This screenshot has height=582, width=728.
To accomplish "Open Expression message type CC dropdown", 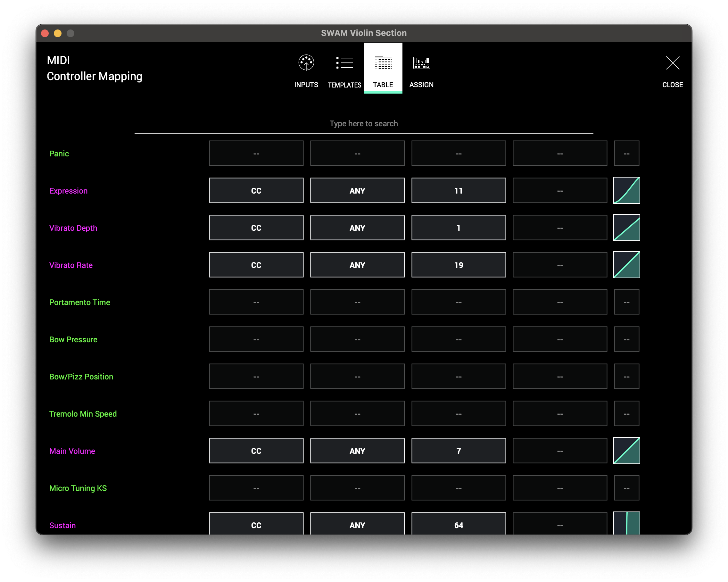I will [x=256, y=190].
